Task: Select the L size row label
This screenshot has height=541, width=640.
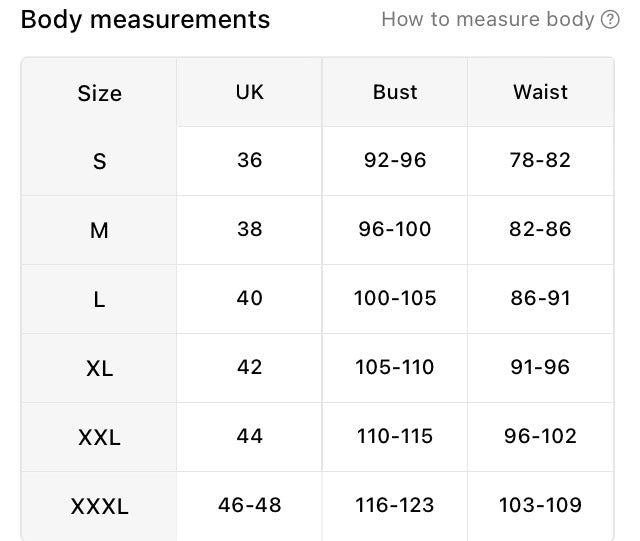Action: (100, 299)
